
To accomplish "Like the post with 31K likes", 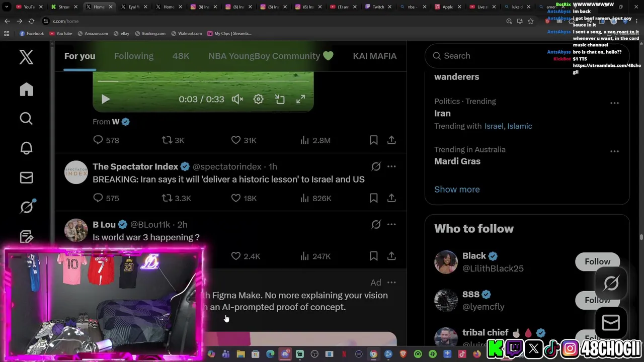I will coord(244,140).
